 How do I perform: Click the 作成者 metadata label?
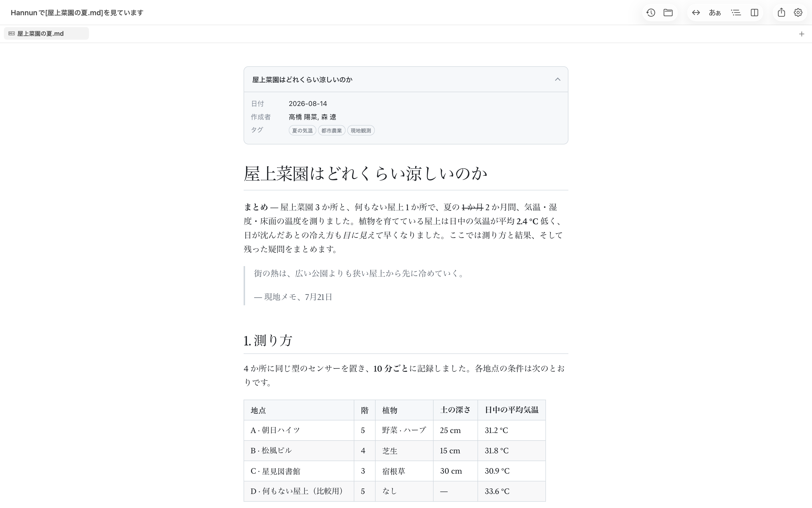261,117
